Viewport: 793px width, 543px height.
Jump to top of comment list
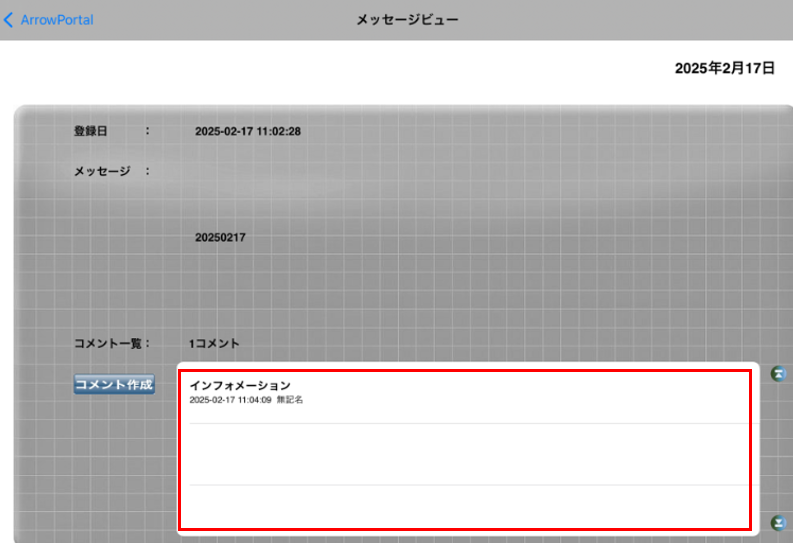click(779, 374)
